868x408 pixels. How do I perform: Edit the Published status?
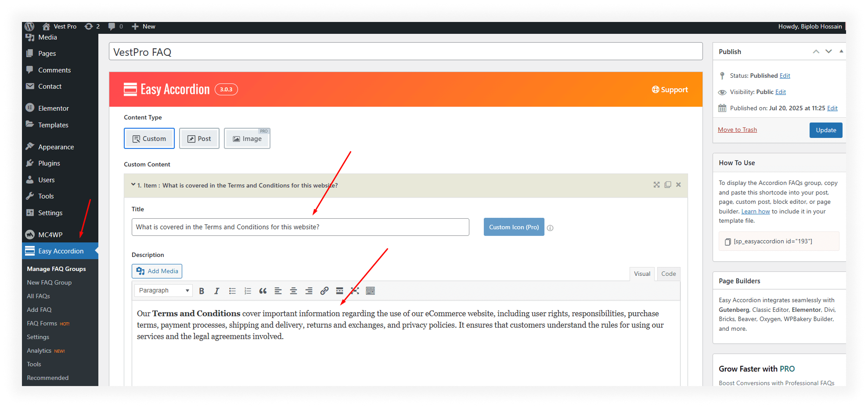[x=785, y=76]
